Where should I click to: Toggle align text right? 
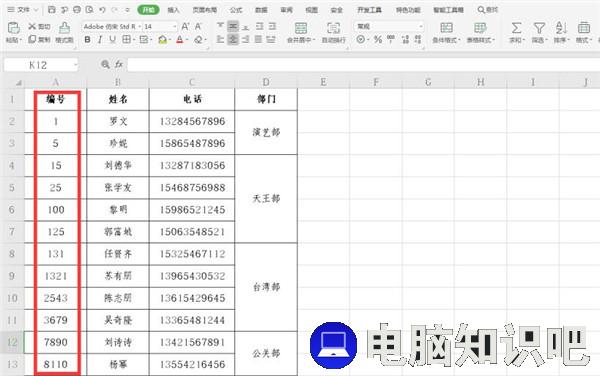(246, 39)
